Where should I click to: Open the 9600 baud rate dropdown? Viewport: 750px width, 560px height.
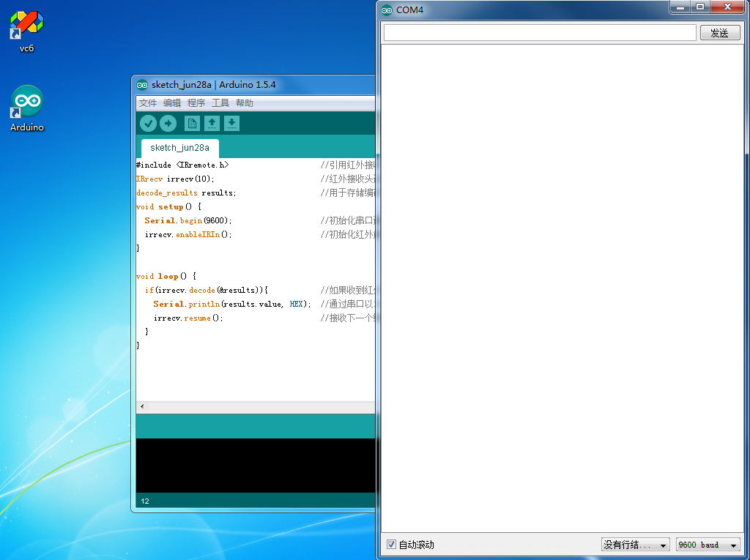[x=708, y=545]
